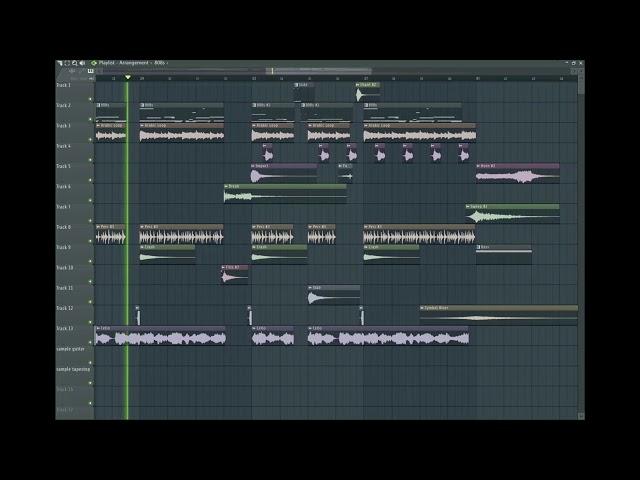The image size is (640, 480).
Task: Click the Break clip waveform on Track 6
Action: pyautogui.click(x=285, y=196)
